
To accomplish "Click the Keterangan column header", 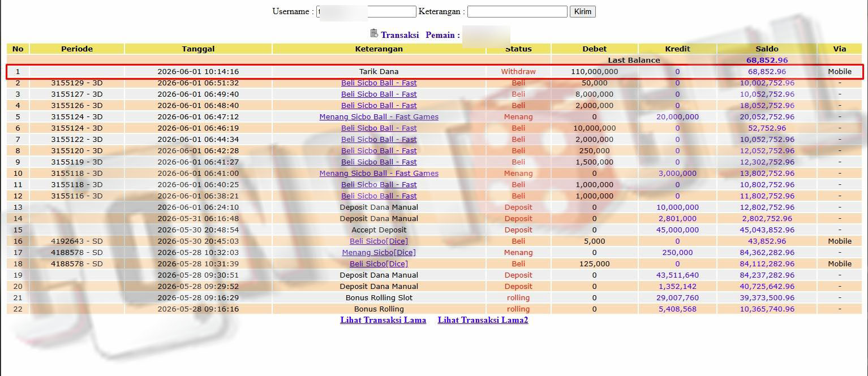I will pyautogui.click(x=379, y=49).
